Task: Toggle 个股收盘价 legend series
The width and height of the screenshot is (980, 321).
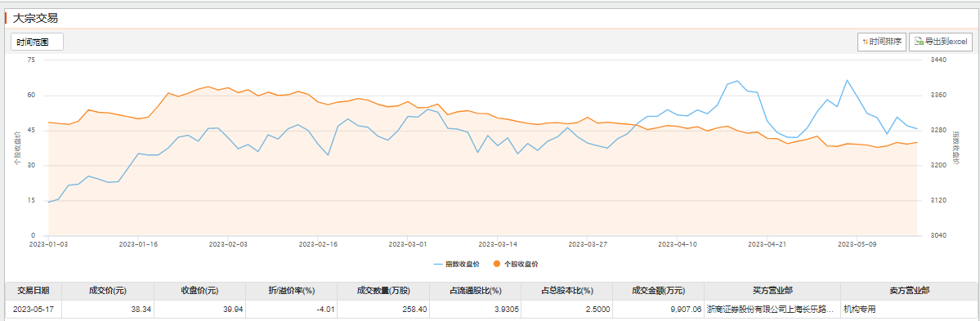Action: tap(516, 264)
